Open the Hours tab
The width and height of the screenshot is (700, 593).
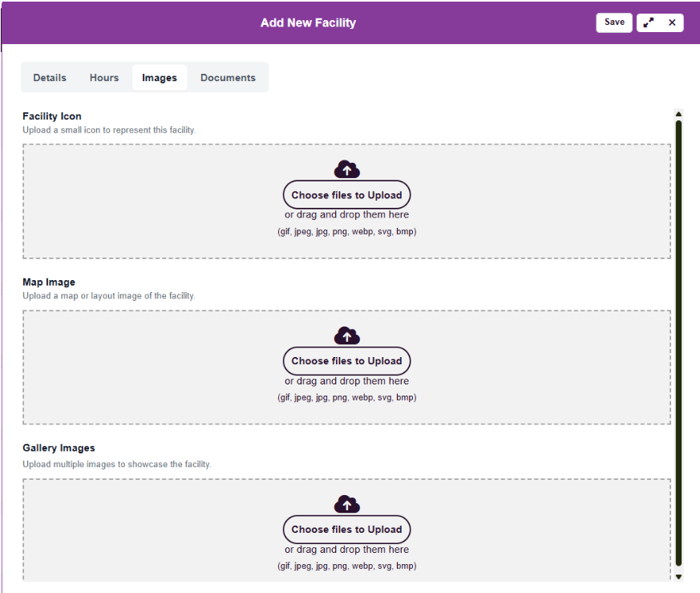(104, 78)
